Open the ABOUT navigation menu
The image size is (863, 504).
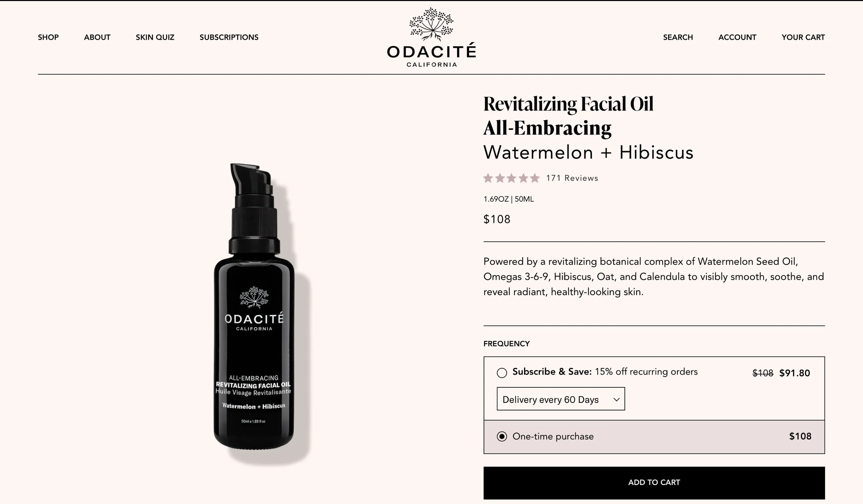tap(97, 37)
